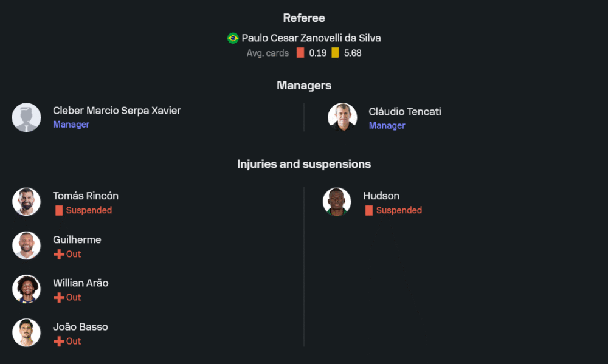Click Hudson's player photo

coord(337,202)
